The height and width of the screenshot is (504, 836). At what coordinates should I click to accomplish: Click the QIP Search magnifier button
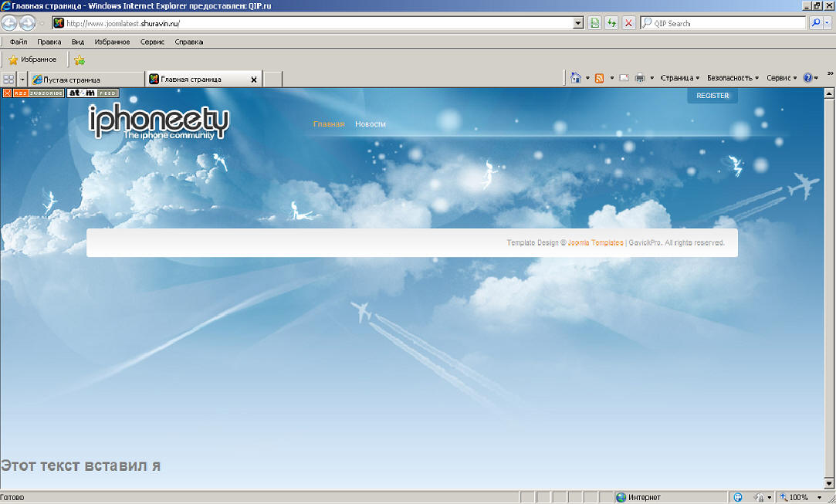[x=815, y=23]
